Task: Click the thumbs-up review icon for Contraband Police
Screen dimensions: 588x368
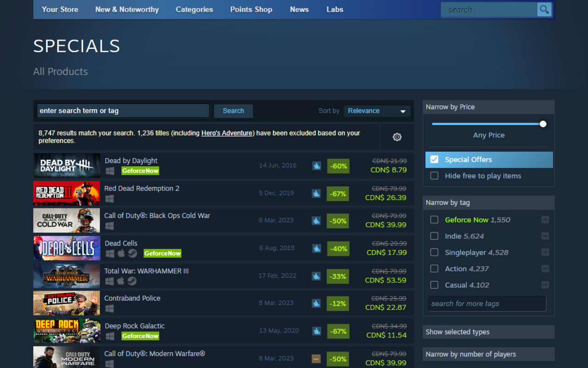Action: point(316,303)
